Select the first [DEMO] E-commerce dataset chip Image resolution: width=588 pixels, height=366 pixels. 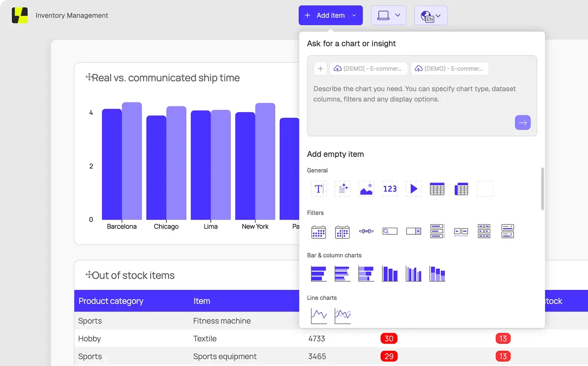369,69
